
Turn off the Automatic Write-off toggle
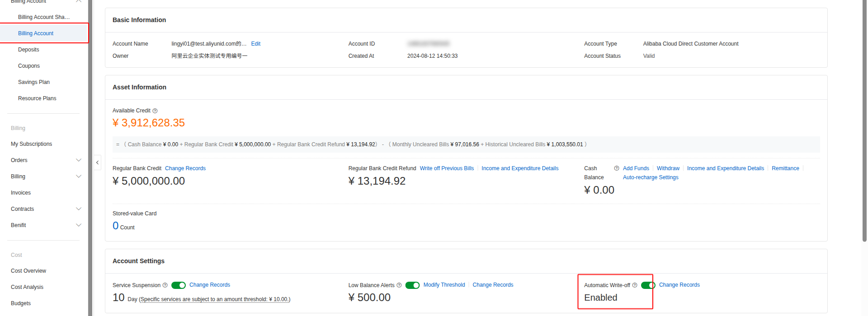648,285
